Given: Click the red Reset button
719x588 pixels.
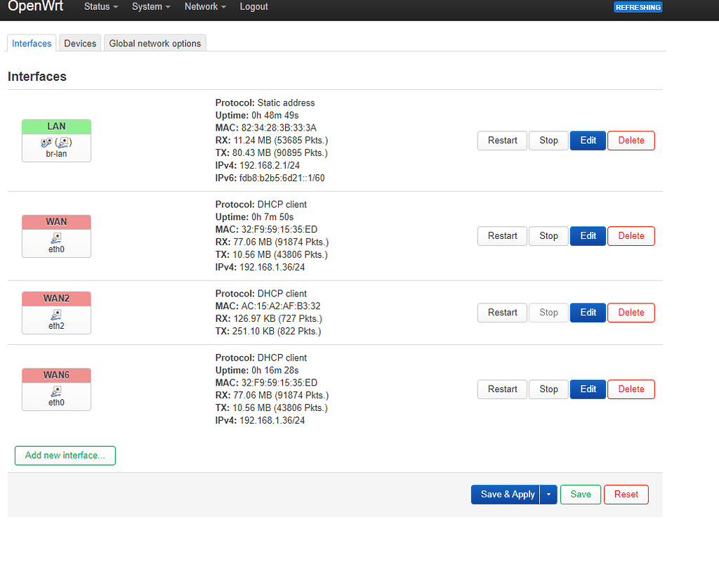Looking at the screenshot, I should [x=626, y=495].
